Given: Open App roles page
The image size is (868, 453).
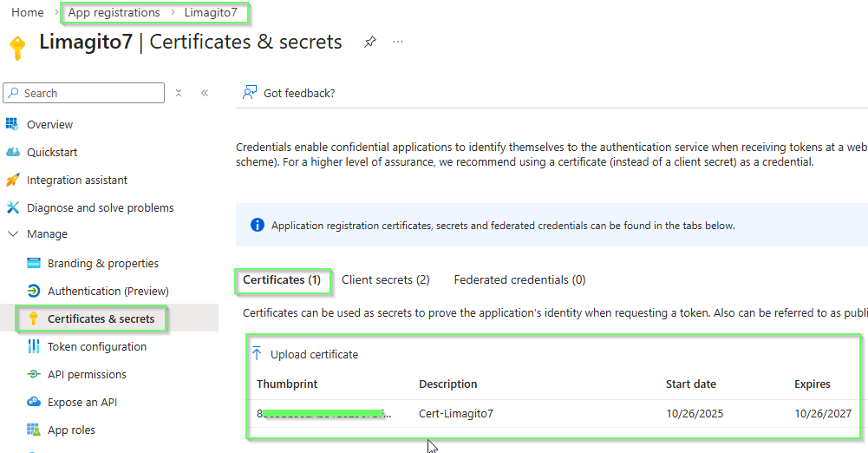Looking at the screenshot, I should [71, 430].
